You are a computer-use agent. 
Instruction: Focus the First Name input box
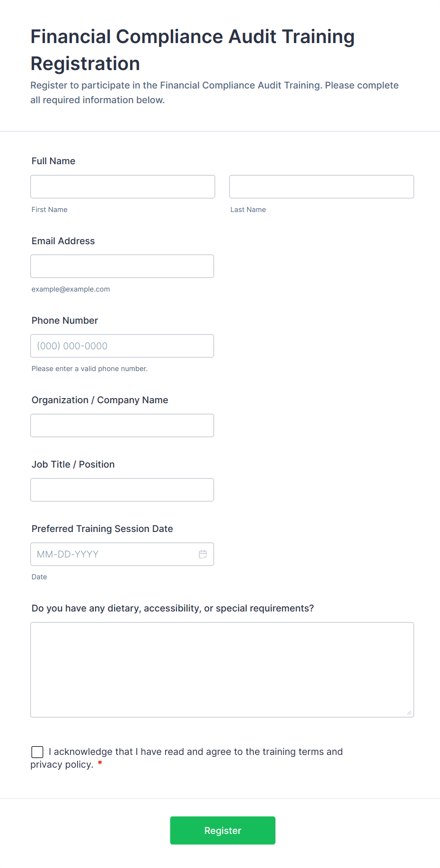[x=123, y=187]
